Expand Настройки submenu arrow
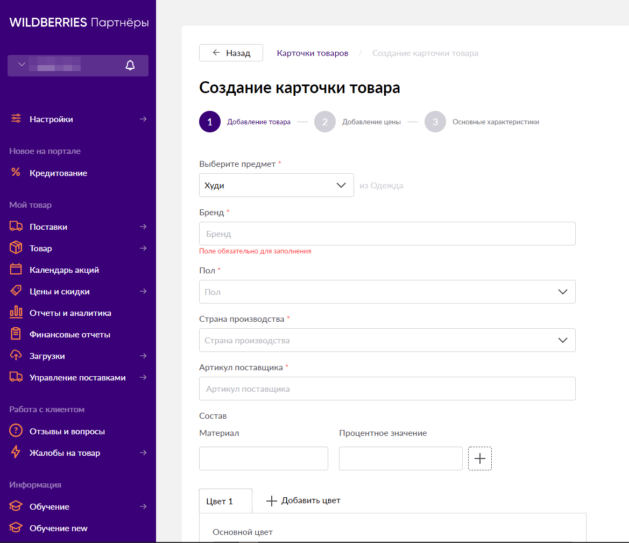This screenshot has width=629, height=543. coord(143,119)
